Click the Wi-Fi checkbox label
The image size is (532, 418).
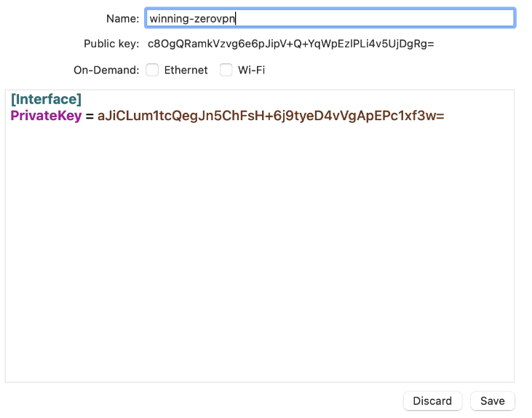coord(251,70)
